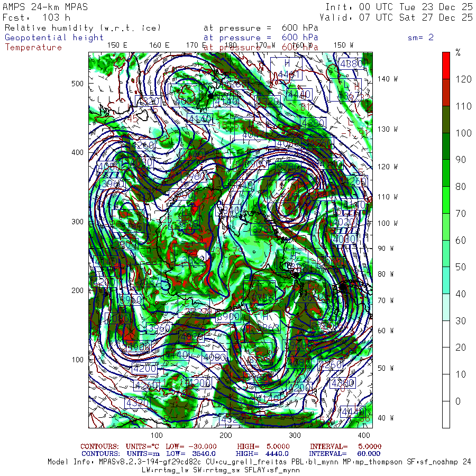Click the 'Init: 00 UTC Tue 23 Dec 25' line

[x=399, y=7]
